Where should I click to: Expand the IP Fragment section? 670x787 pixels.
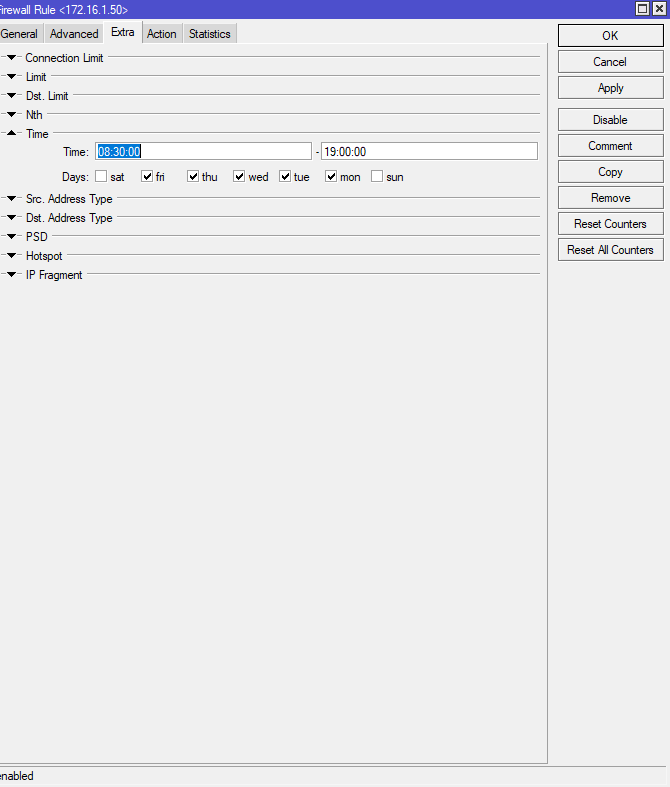click(x=12, y=275)
